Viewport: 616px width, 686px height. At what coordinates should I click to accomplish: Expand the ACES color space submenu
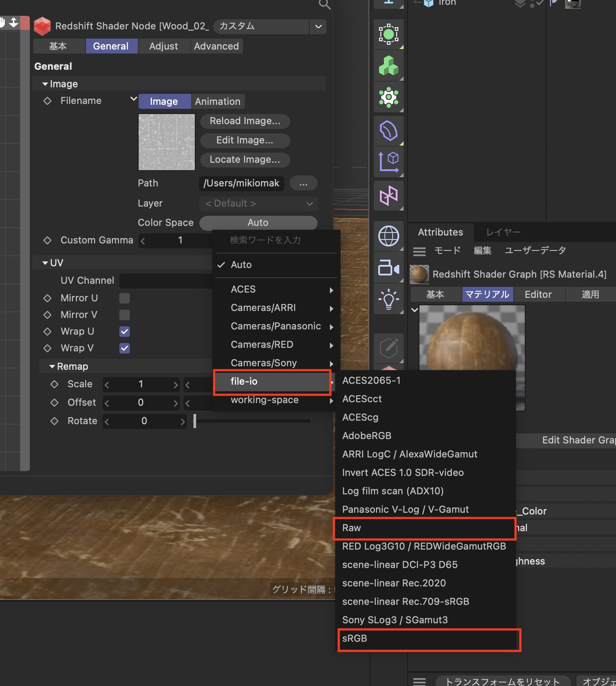(276, 289)
